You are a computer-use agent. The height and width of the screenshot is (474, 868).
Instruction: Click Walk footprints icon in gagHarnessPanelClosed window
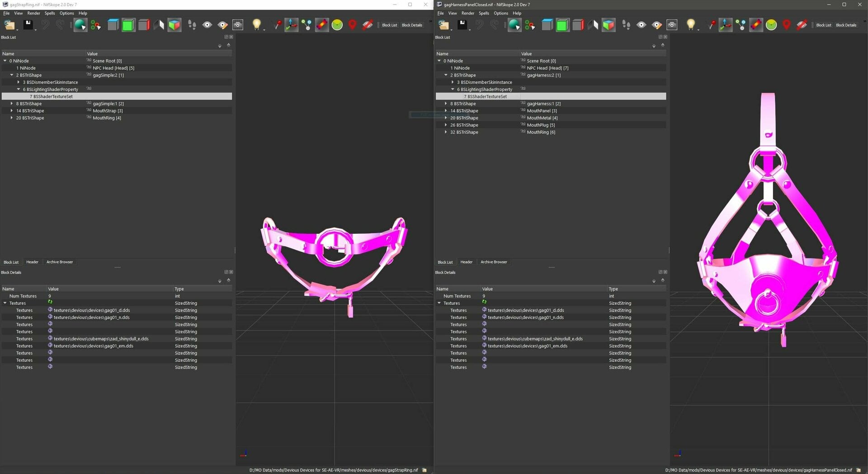click(626, 25)
